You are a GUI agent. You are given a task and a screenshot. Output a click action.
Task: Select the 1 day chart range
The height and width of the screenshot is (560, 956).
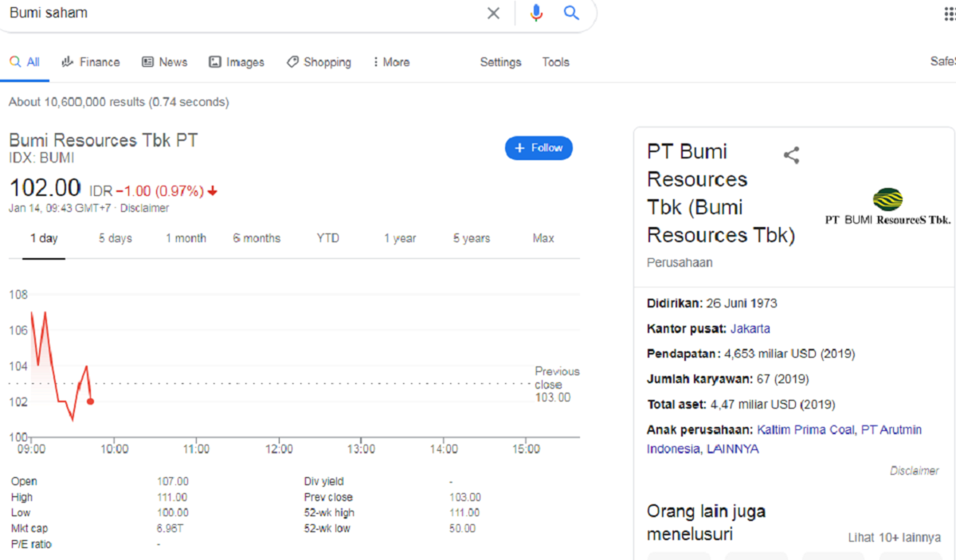(x=44, y=238)
